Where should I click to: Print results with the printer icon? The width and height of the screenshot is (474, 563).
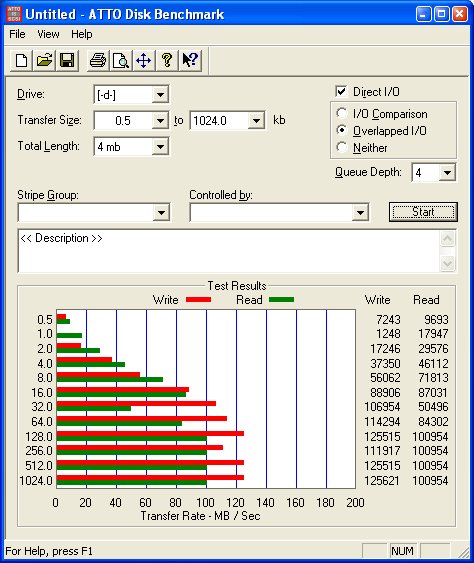click(x=98, y=60)
